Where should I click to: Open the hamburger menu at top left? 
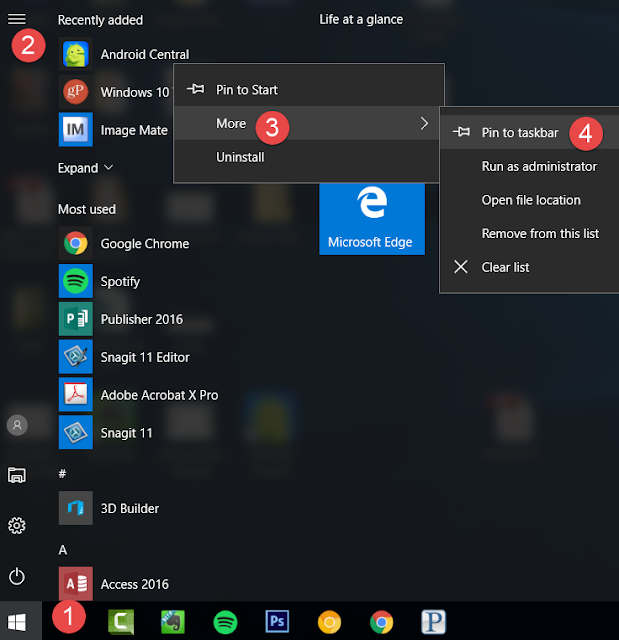click(x=17, y=19)
